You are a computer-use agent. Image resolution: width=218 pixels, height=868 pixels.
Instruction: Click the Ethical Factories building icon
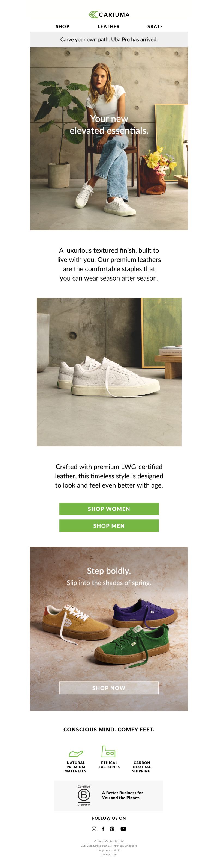pos(108,751)
